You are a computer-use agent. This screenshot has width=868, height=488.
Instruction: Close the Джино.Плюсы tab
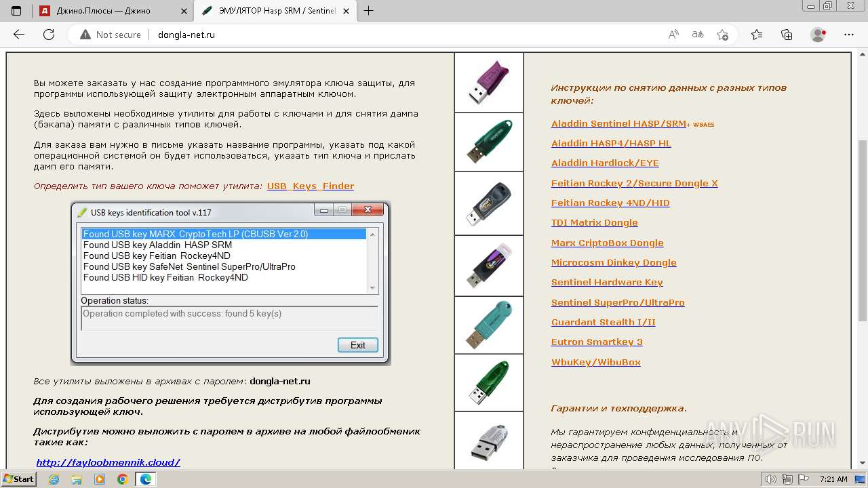coord(183,11)
